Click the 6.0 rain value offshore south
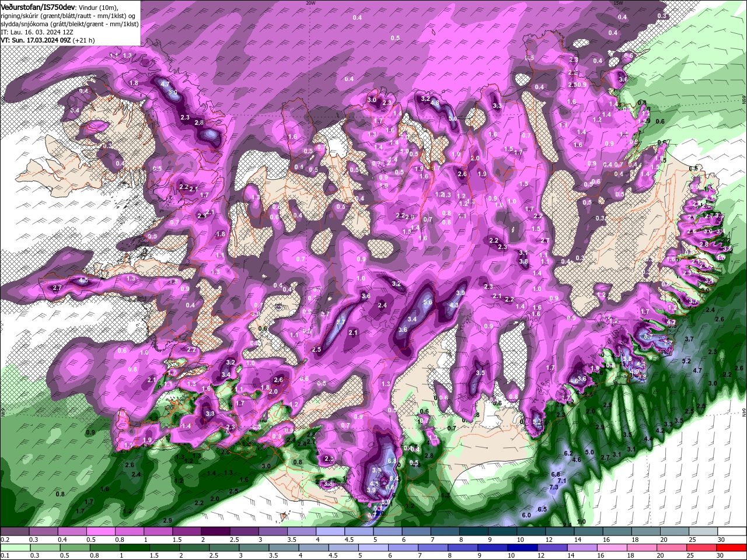The width and height of the screenshot is (747, 560). click(x=526, y=515)
